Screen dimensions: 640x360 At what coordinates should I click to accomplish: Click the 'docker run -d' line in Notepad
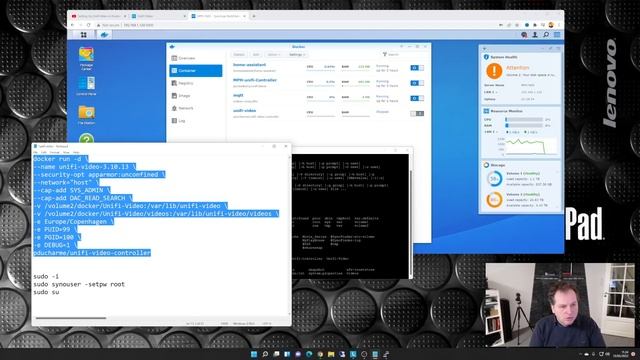click(60, 159)
